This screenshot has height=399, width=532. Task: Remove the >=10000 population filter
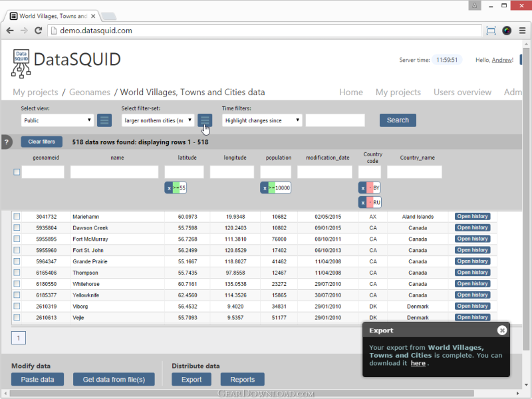click(x=265, y=188)
